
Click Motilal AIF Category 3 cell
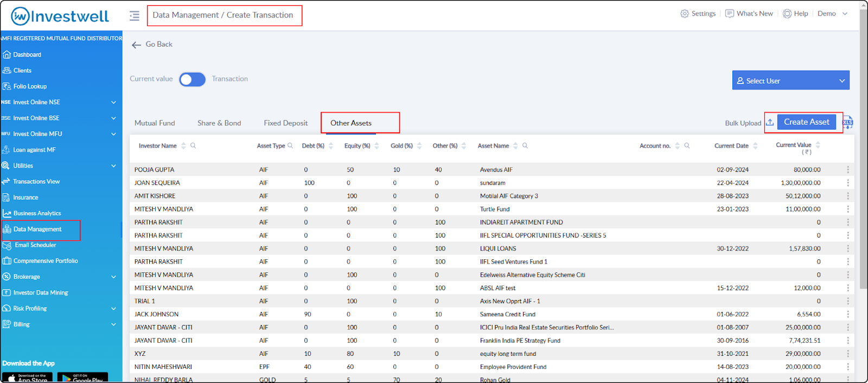coord(509,196)
